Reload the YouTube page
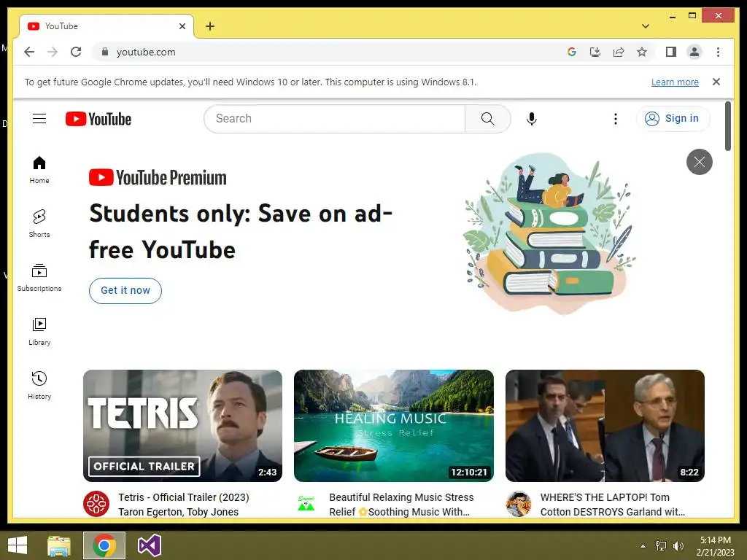Image resolution: width=747 pixels, height=560 pixels. [x=76, y=52]
